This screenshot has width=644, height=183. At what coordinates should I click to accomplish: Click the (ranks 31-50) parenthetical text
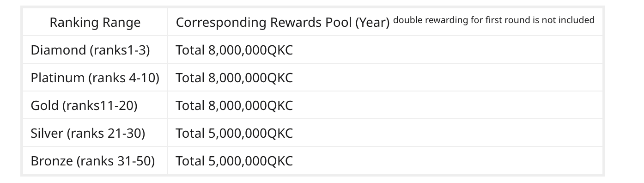pos(115,161)
